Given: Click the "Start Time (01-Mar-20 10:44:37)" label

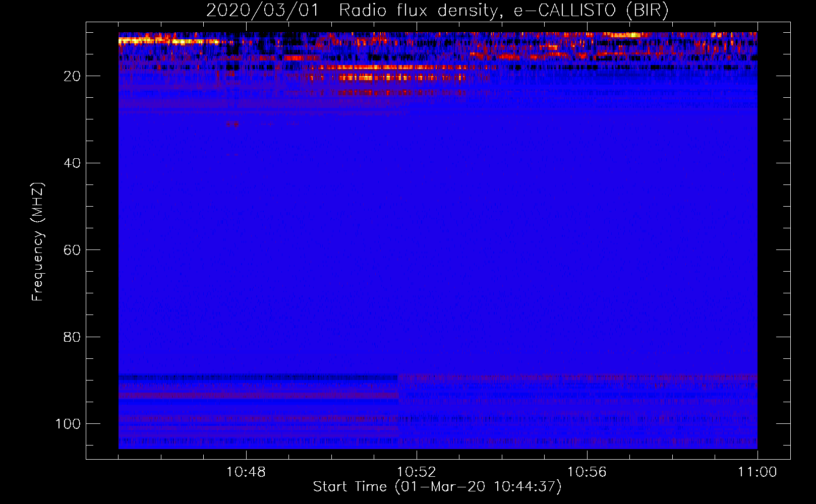Looking at the screenshot, I should point(437,487).
